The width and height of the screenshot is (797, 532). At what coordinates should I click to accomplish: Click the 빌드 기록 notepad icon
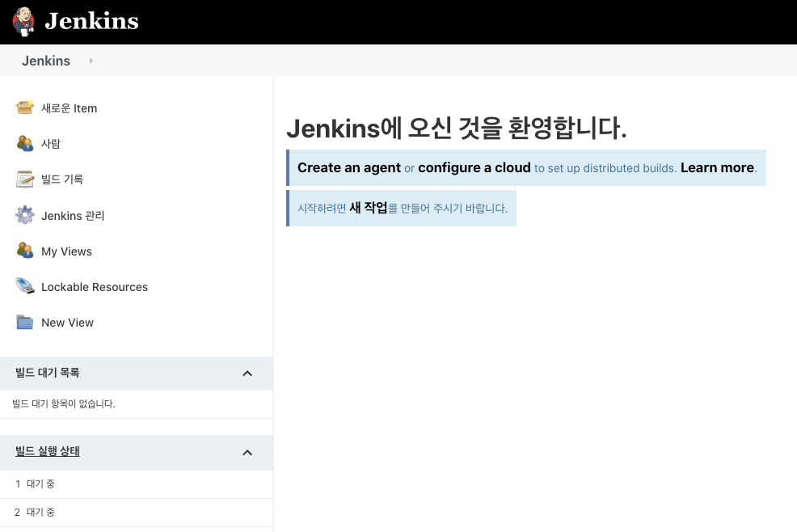(x=25, y=179)
